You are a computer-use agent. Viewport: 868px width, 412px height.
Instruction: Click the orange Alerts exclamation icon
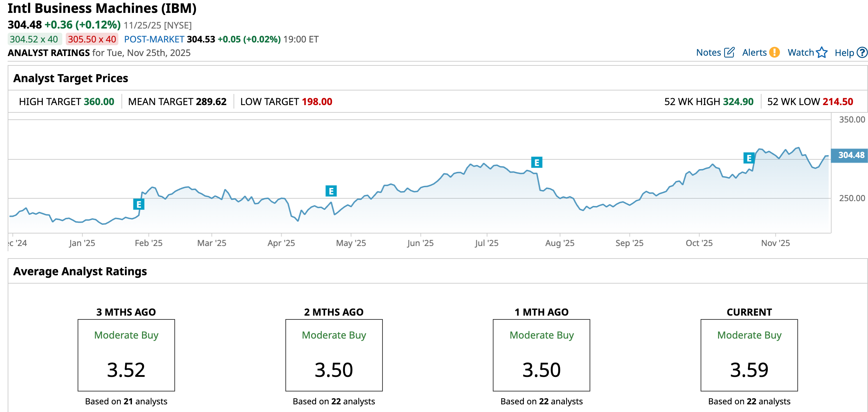tap(774, 53)
